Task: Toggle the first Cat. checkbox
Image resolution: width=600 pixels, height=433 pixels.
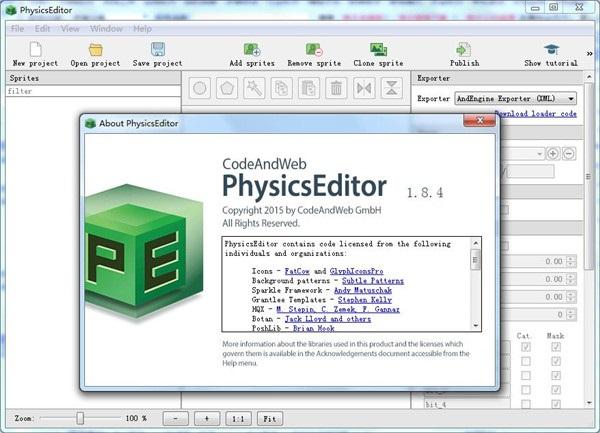Action: click(527, 347)
